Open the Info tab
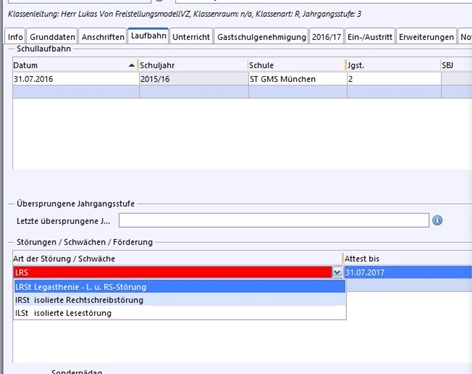 15,37
